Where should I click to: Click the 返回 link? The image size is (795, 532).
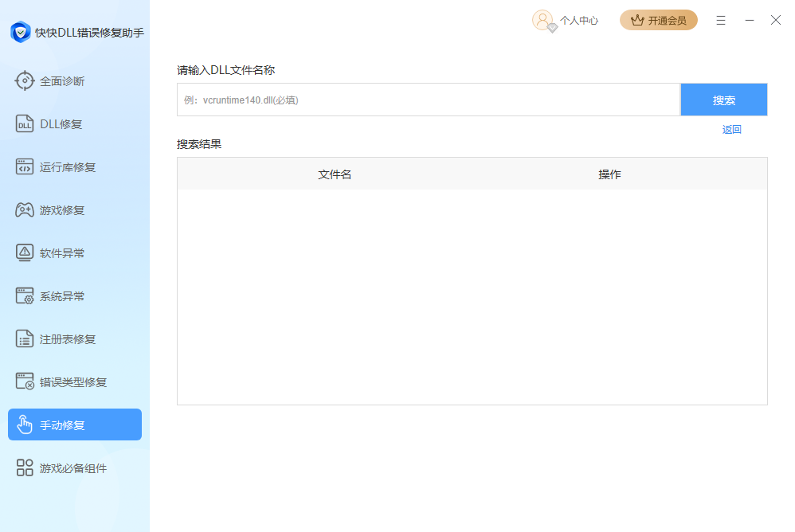(731, 130)
